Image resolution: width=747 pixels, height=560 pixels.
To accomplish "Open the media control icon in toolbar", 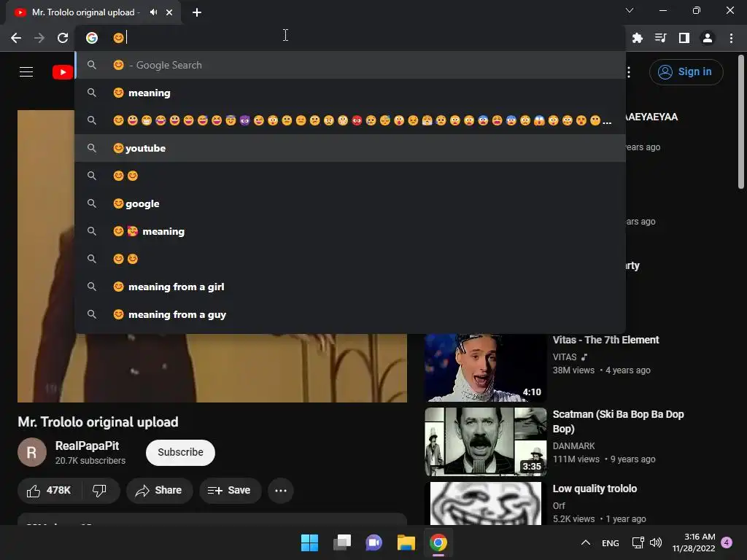I will coord(660,38).
